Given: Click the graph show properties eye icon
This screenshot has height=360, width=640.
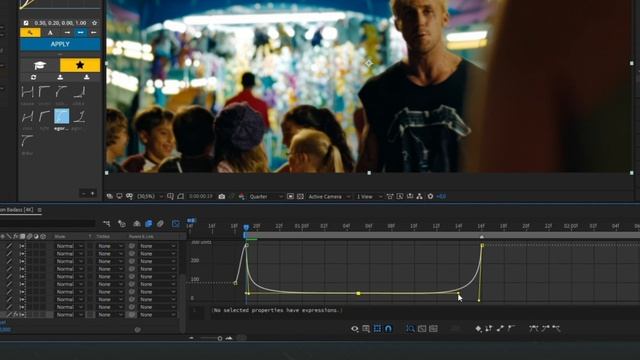Looking at the screenshot, I should 355,329.
